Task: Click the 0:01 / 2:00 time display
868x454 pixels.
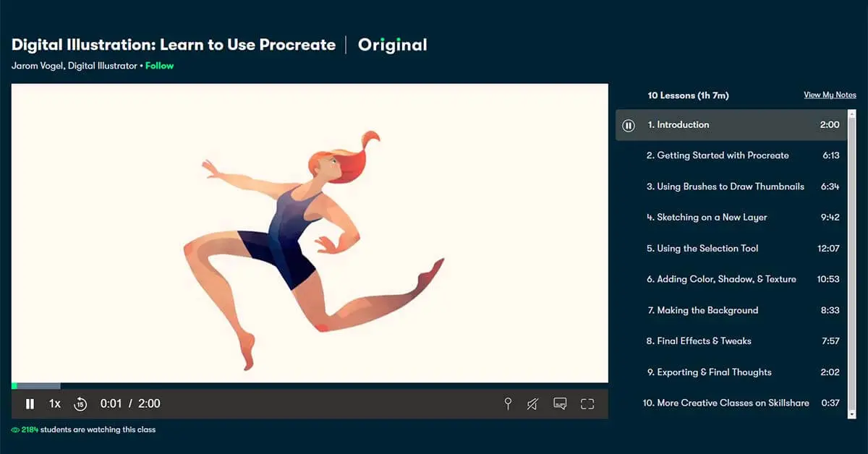Action: (130, 404)
